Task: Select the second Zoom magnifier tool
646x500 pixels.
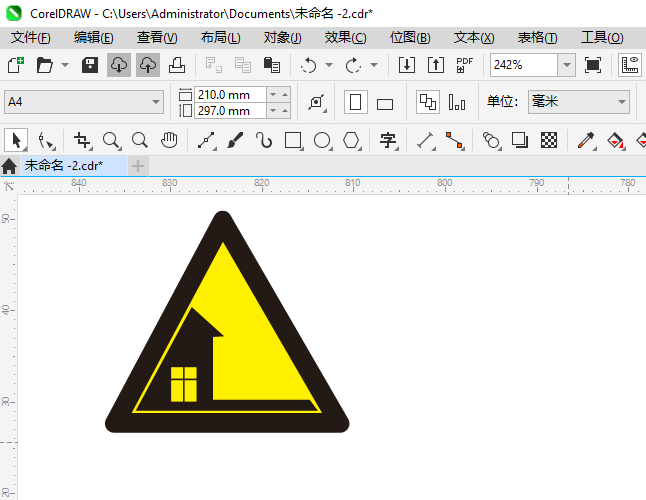Action: (140, 140)
